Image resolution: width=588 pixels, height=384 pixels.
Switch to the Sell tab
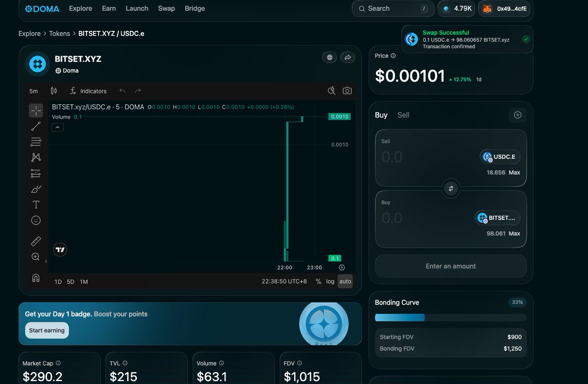click(x=403, y=115)
